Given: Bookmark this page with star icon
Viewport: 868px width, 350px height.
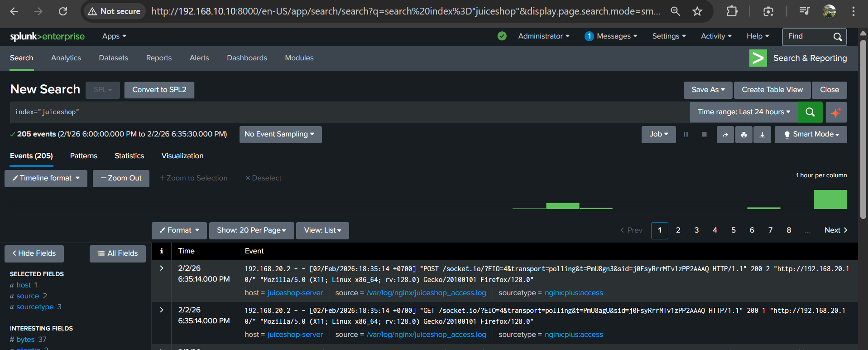Looking at the screenshot, I should tap(697, 11).
